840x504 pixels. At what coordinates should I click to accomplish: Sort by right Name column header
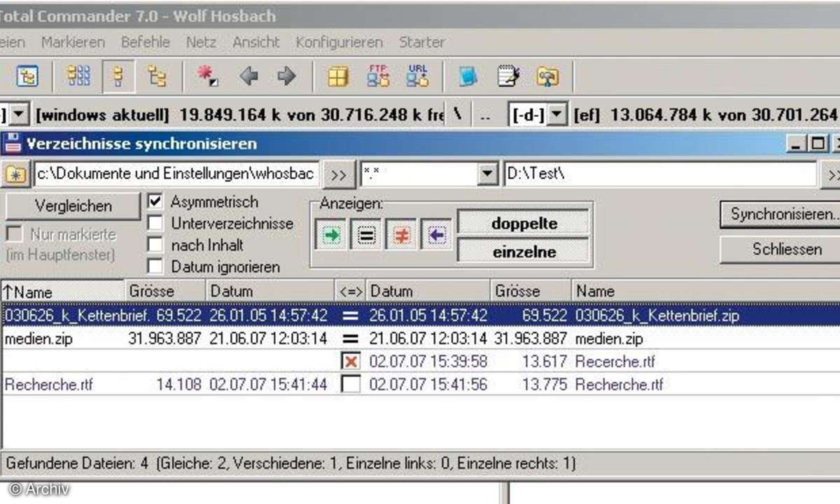706,291
